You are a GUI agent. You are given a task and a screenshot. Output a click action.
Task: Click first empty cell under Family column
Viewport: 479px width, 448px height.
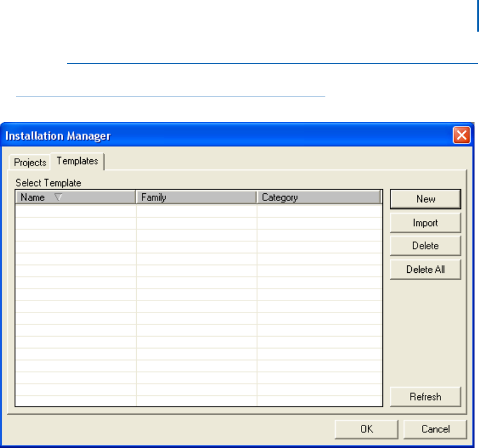[196, 211]
